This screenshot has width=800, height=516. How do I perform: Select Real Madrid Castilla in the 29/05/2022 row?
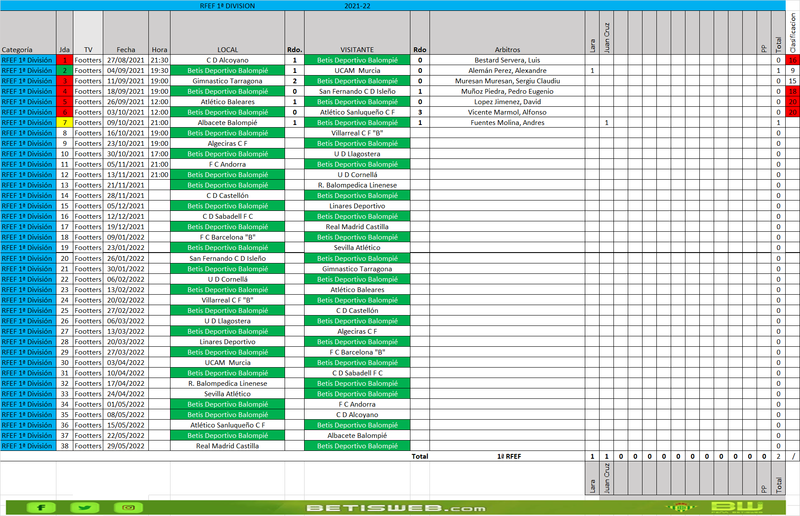point(228,446)
